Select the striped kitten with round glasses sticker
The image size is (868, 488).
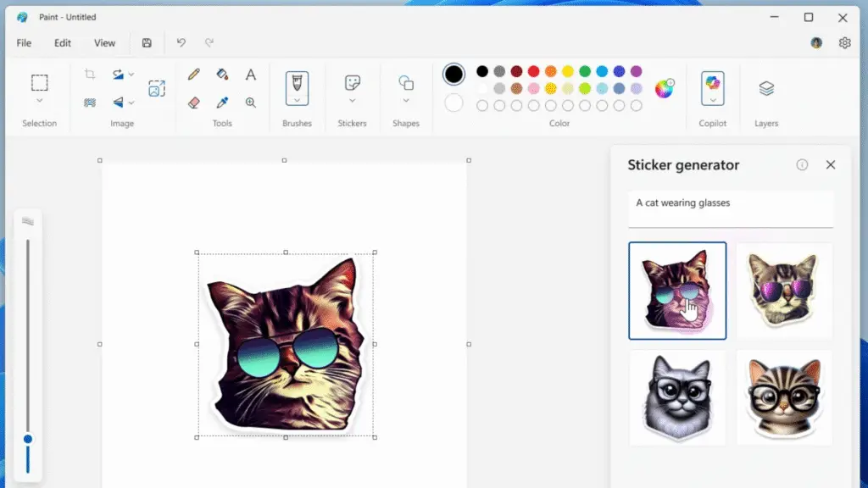784,398
